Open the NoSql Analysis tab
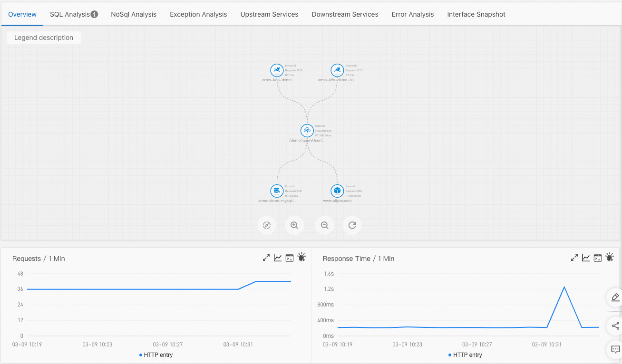This screenshot has width=622, height=364. [x=134, y=14]
